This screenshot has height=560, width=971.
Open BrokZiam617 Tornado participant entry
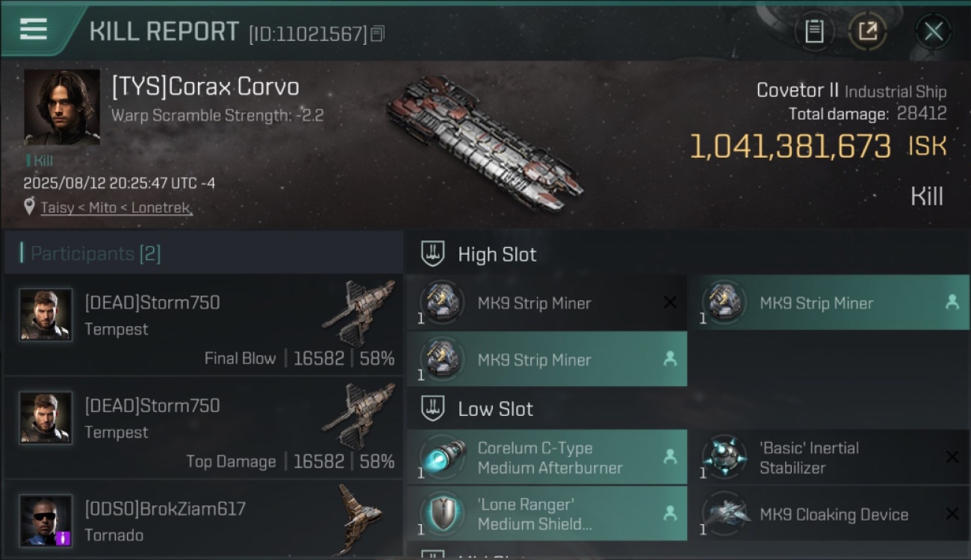(204, 520)
